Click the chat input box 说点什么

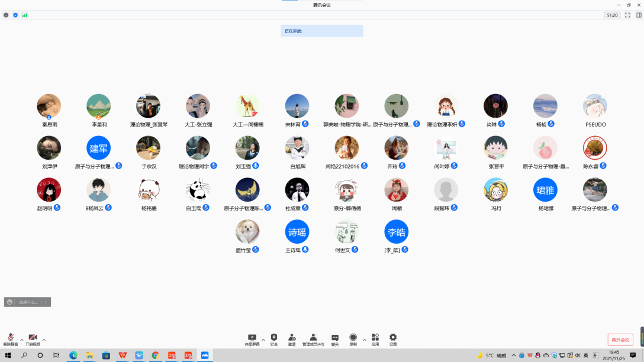(x=28, y=302)
